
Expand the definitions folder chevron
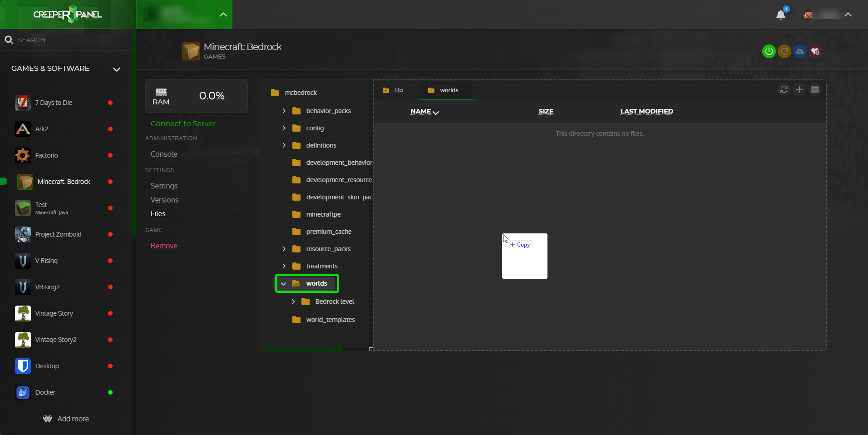(x=284, y=145)
